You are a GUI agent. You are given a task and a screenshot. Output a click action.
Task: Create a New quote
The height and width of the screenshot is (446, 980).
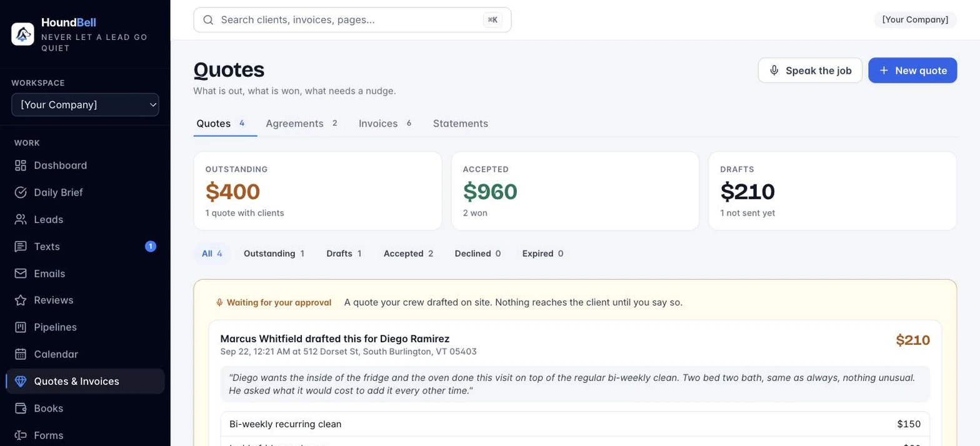pos(912,71)
